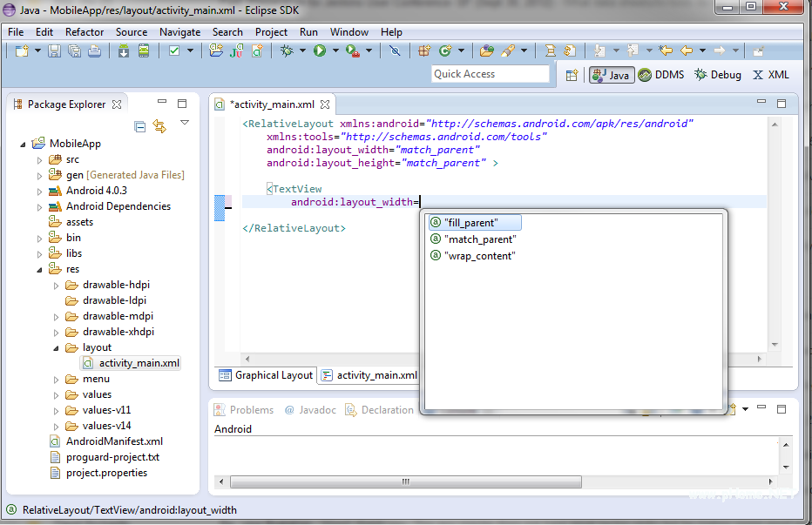Click the Print toolbar icon
Viewport: 812px width, 525px height.
click(x=94, y=51)
